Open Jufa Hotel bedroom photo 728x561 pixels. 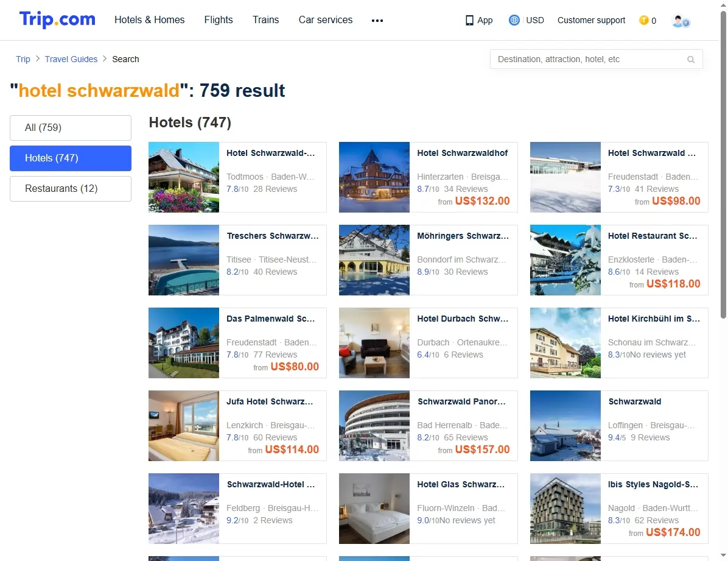tap(184, 426)
